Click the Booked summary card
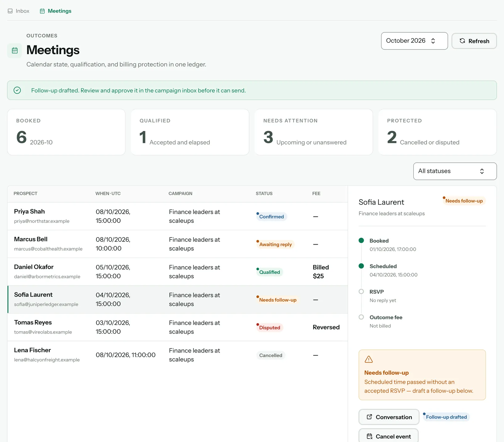 [x=66, y=132]
